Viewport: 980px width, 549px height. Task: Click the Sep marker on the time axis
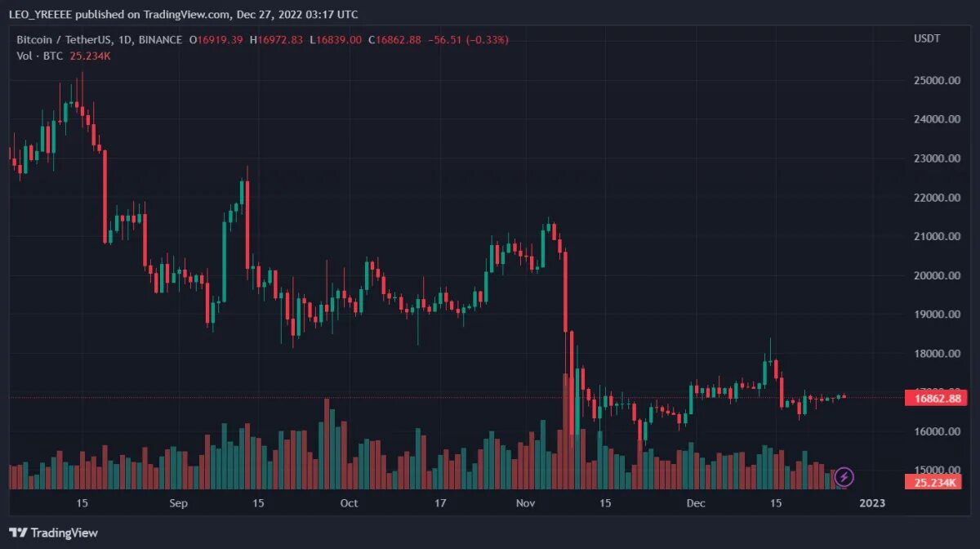pyautogui.click(x=179, y=503)
